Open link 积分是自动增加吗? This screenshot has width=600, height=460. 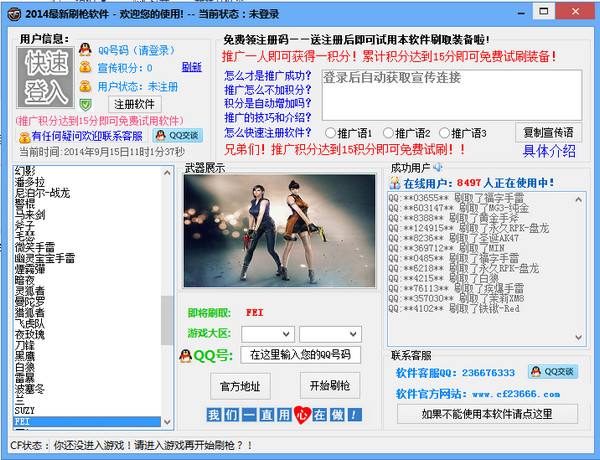pos(268,103)
